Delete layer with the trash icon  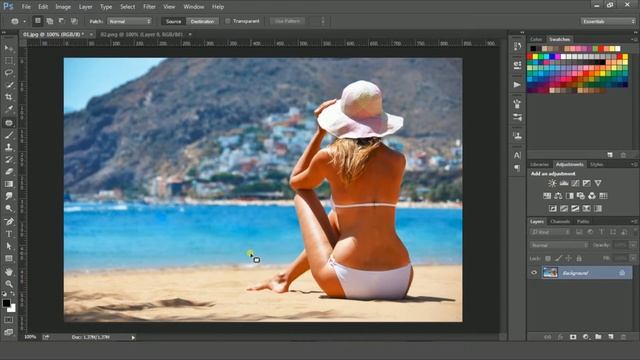pos(623,337)
